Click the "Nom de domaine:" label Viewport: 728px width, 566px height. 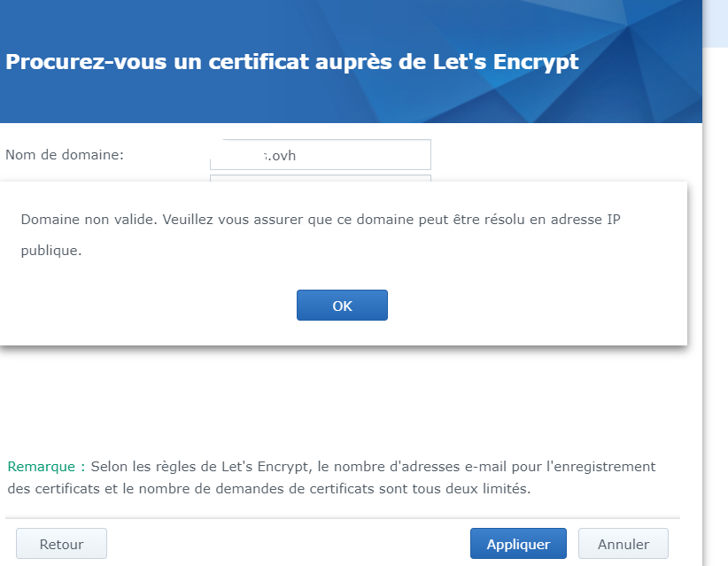[65, 154]
